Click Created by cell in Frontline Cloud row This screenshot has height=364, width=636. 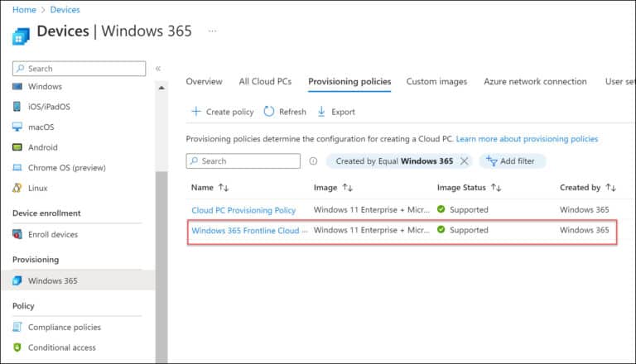pos(585,230)
